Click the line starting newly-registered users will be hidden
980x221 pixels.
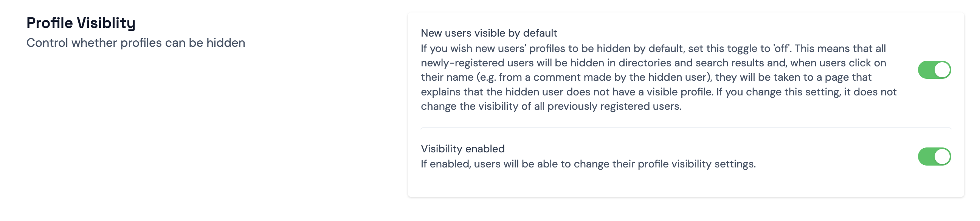coord(653,63)
